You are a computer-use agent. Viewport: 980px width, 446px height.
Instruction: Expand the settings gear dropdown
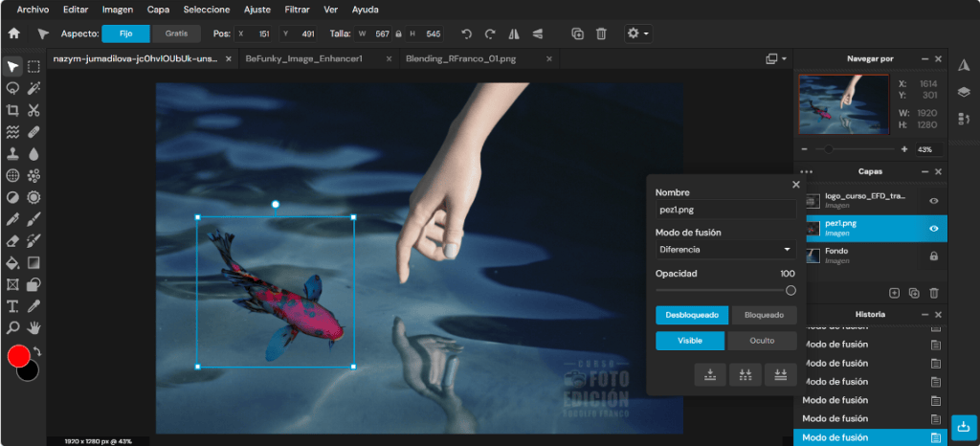point(638,33)
